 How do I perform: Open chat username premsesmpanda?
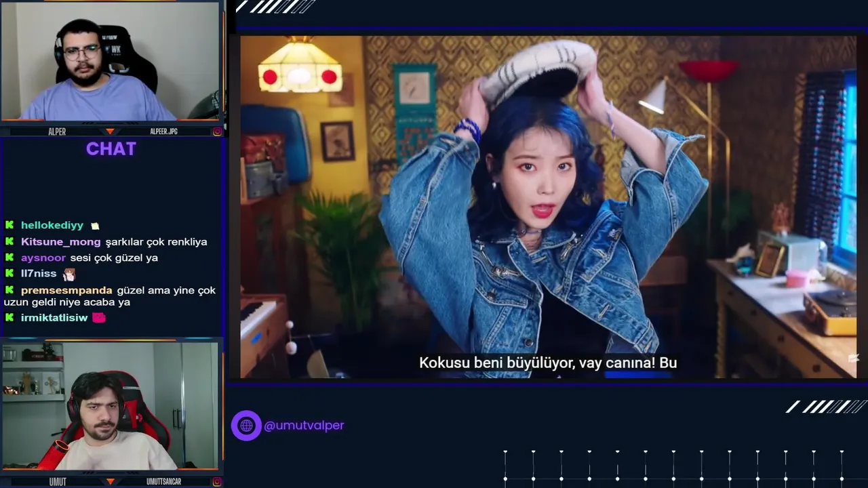66,290
